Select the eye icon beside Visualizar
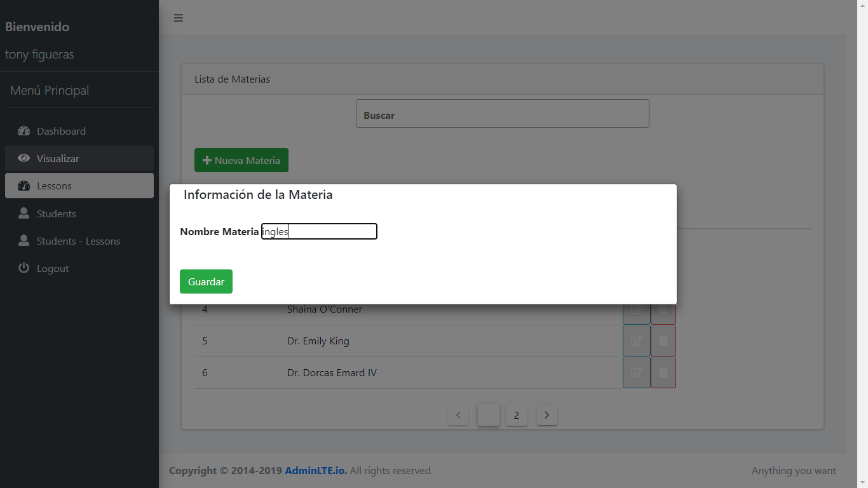 click(24, 158)
